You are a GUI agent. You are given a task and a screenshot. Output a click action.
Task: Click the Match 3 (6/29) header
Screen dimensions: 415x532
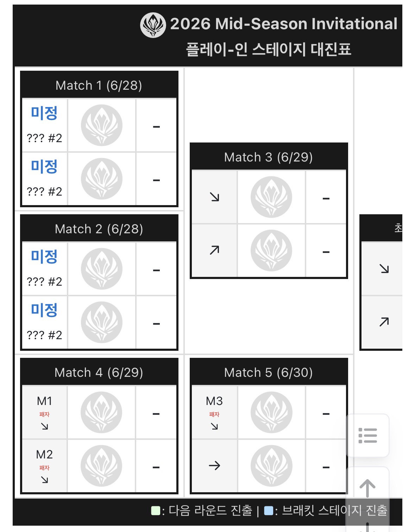point(269,157)
